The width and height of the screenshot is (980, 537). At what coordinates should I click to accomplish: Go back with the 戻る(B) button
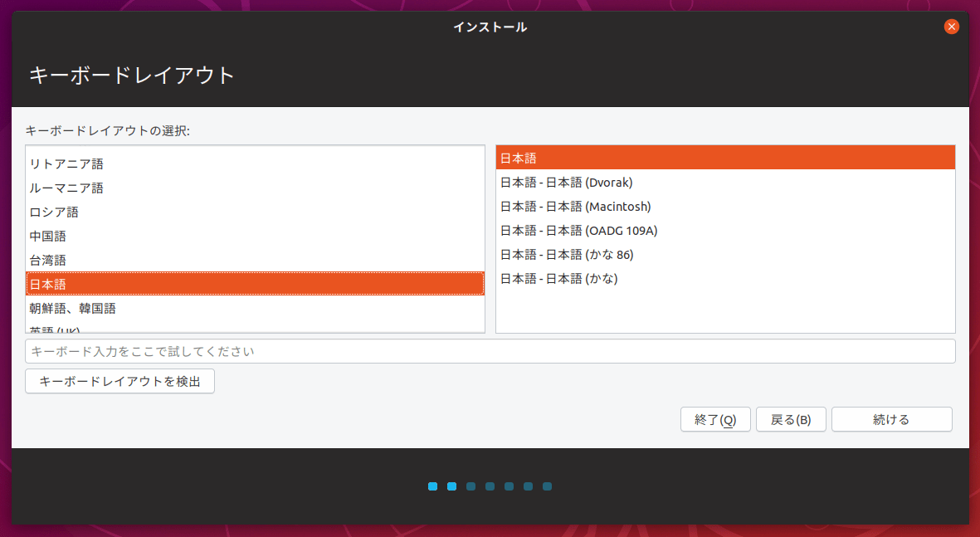[x=792, y=419]
